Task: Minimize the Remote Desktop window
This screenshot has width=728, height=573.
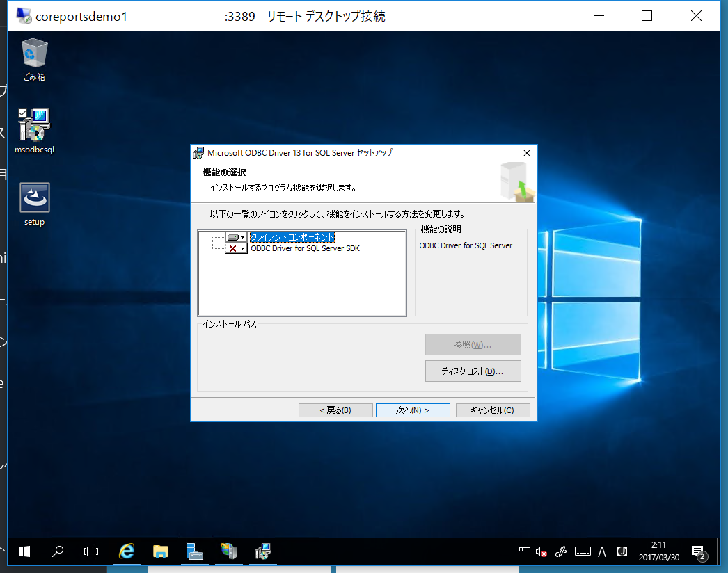Action: pyautogui.click(x=599, y=16)
